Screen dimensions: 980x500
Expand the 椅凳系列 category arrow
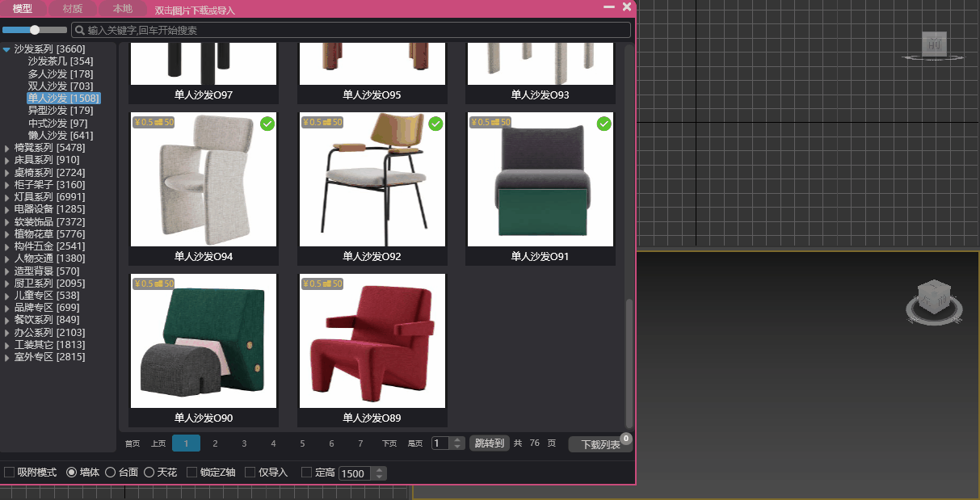click(x=7, y=148)
